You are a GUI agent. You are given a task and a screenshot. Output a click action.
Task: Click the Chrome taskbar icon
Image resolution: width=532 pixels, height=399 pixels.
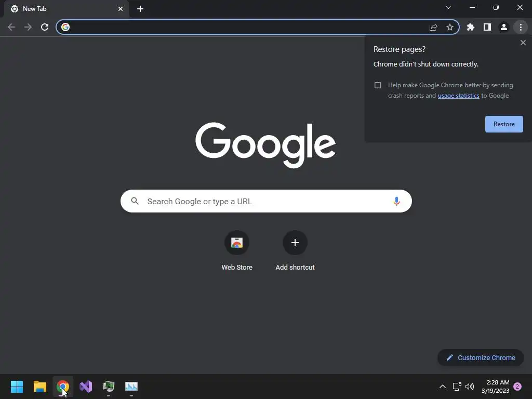pos(63,387)
